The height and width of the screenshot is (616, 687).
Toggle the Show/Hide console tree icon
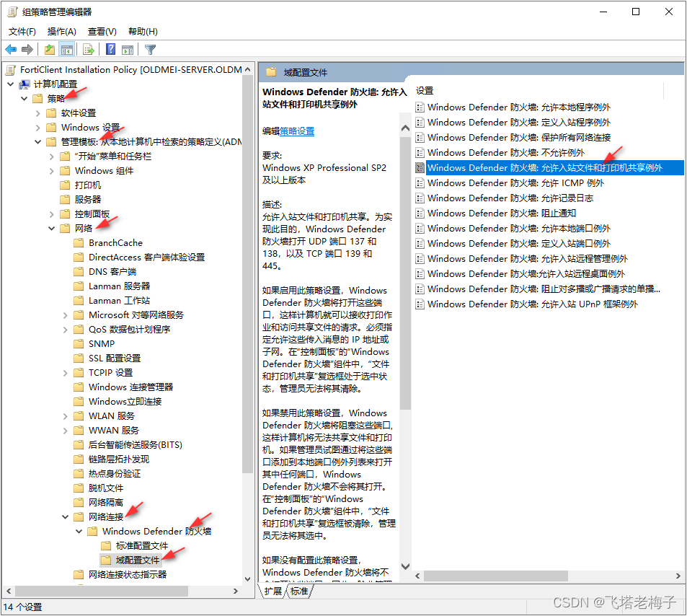(x=67, y=50)
